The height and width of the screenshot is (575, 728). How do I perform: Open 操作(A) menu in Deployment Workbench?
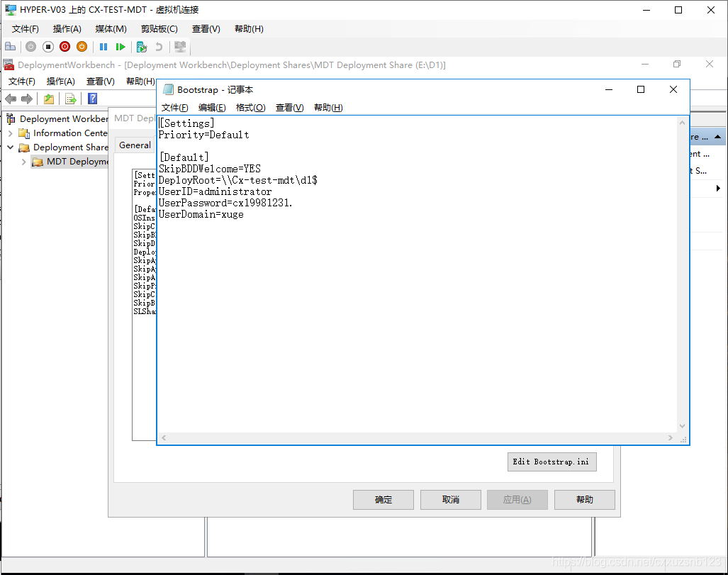coord(60,82)
